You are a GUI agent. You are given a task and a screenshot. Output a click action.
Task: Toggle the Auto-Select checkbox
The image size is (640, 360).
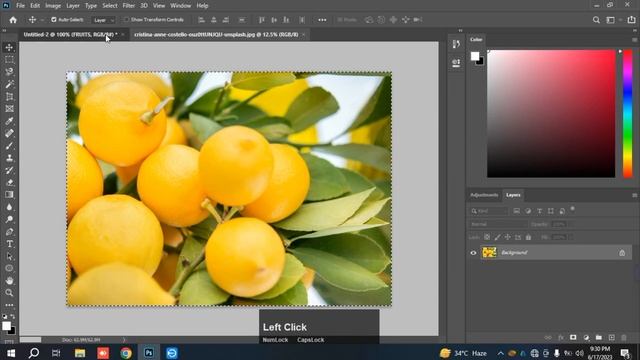coord(53,20)
